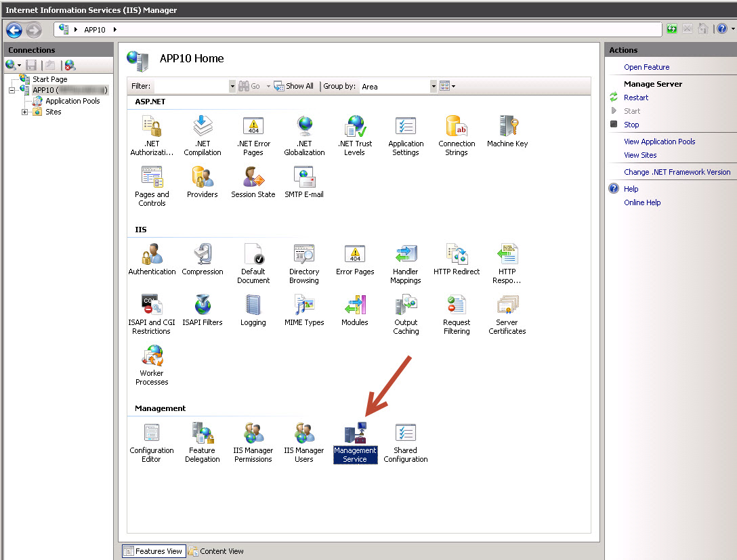Screen dimensions: 737x560
Task: Stop the server from Actions pane
Action: [x=631, y=125]
